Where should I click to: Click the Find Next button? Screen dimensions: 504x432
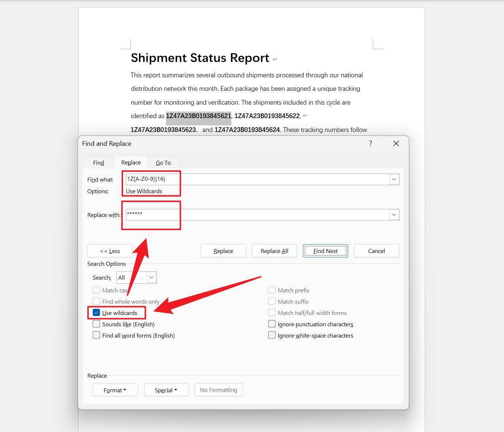tap(325, 251)
